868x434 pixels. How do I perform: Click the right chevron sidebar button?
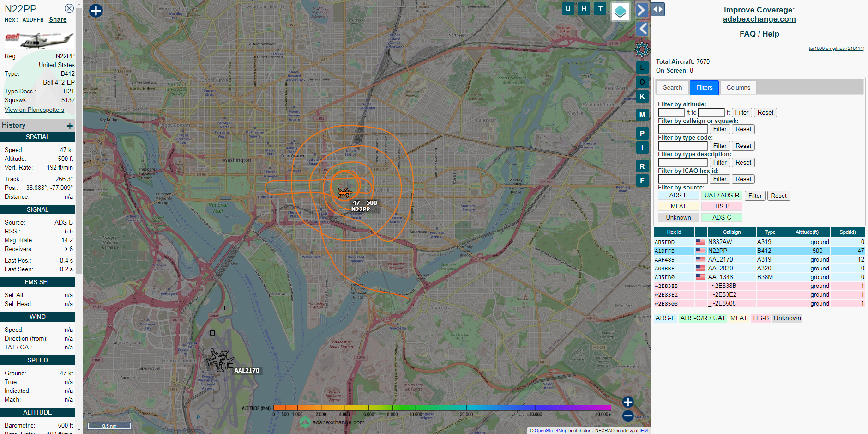pos(642,10)
